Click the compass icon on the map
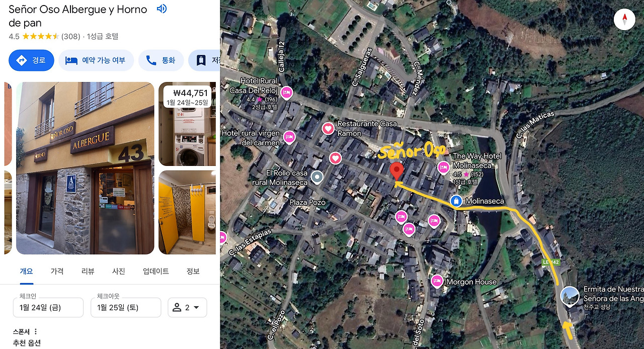Image resolution: width=644 pixels, height=349 pixels. coord(625,20)
